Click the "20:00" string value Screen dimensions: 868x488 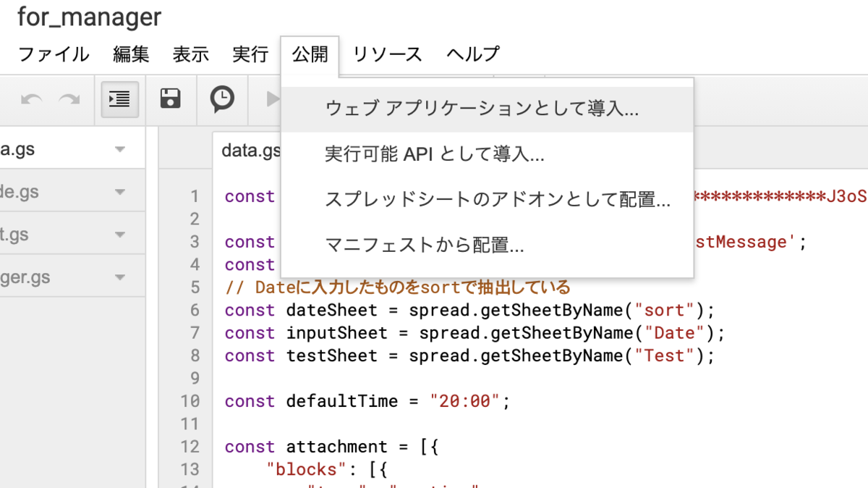[465, 401]
